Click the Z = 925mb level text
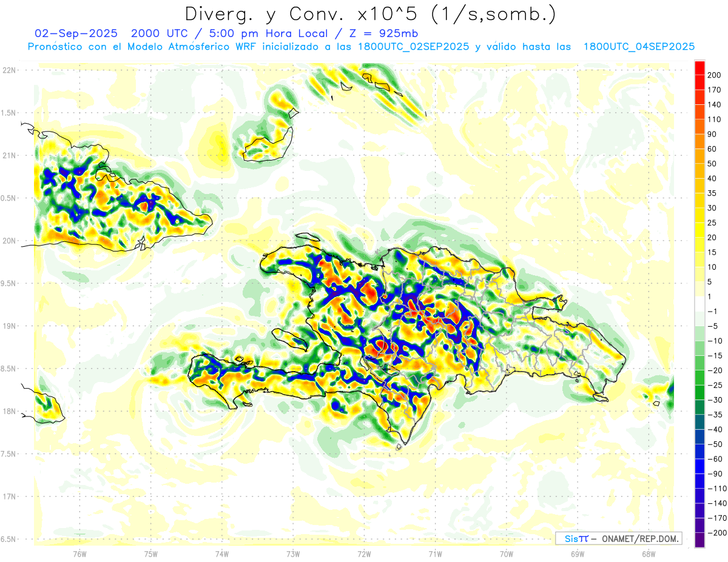Viewport: 728px width, 562px height. click(380, 33)
